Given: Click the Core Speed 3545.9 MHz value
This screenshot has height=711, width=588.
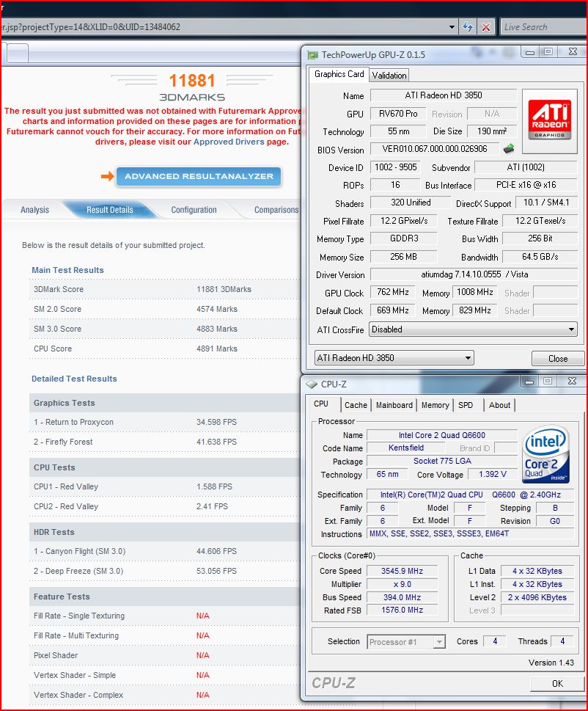Looking at the screenshot, I should point(402,571).
